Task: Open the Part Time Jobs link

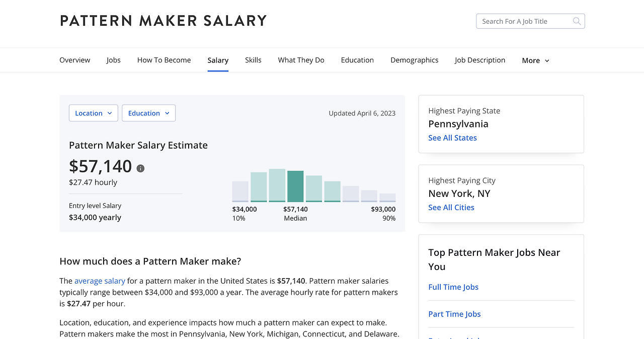Action: coord(454,314)
